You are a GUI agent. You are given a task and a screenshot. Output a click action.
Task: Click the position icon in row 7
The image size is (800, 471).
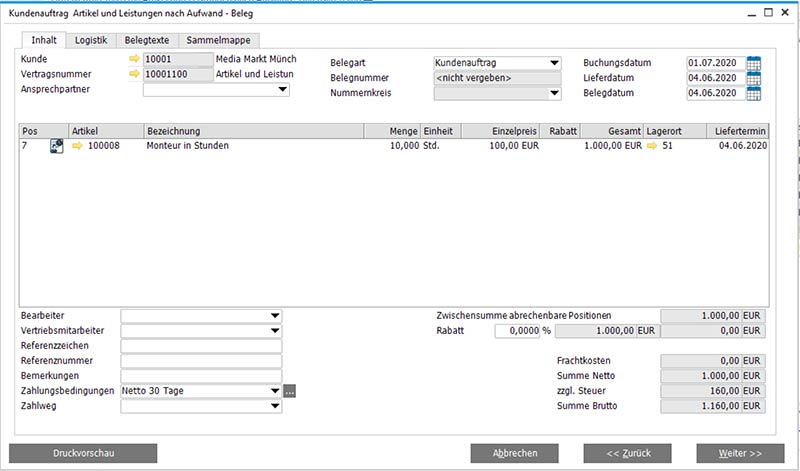coord(57,146)
